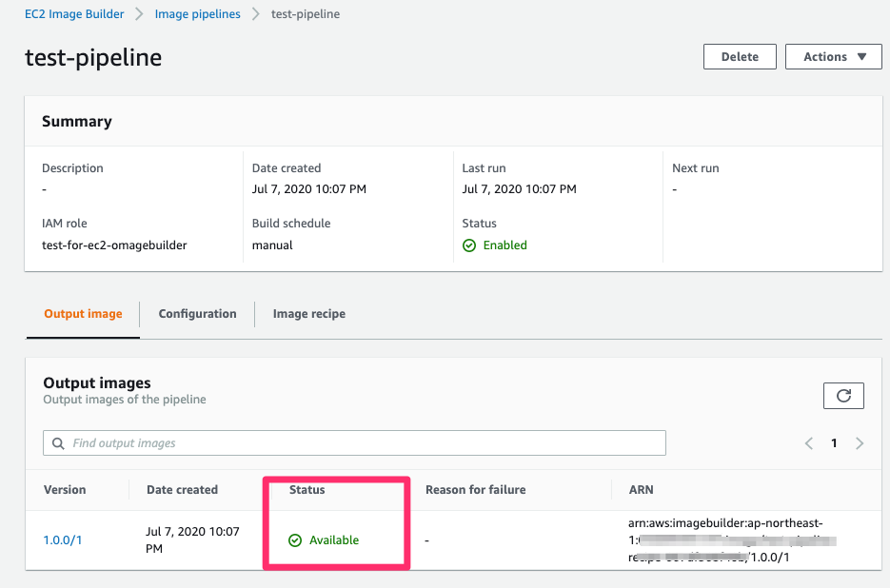Click the Reason for failure column header

click(x=476, y=490)
